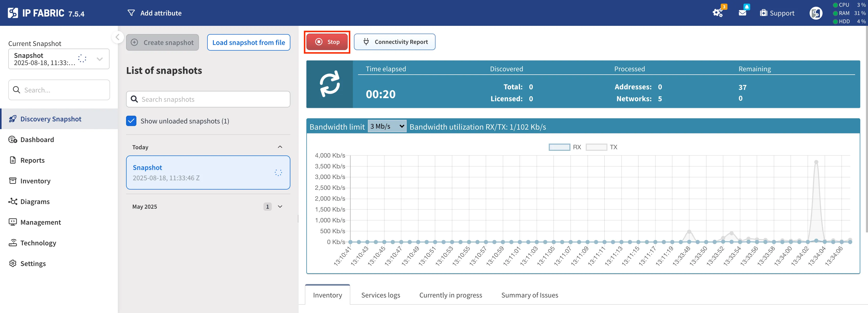Open Settings in the sidebar
The width and height of the screenshot is (868, 313).
[33, 263]
